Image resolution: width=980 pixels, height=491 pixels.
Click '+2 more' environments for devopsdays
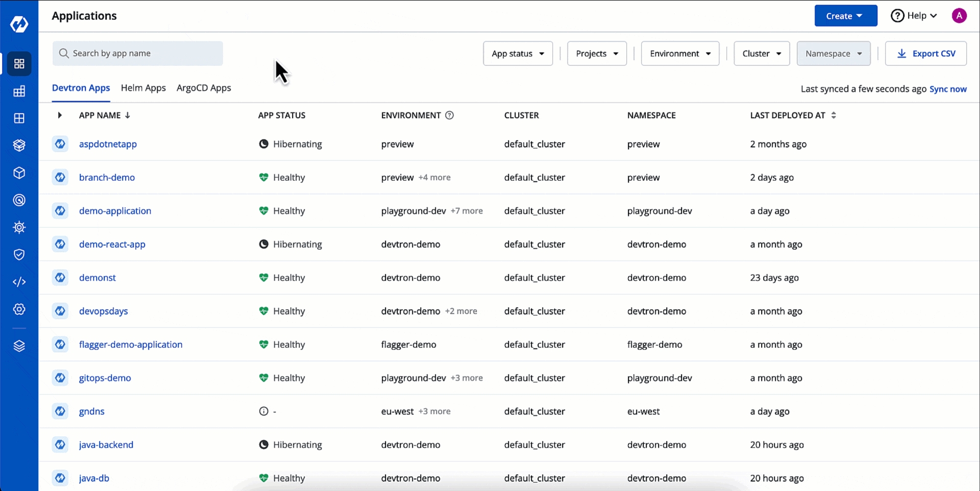(461, 311)
